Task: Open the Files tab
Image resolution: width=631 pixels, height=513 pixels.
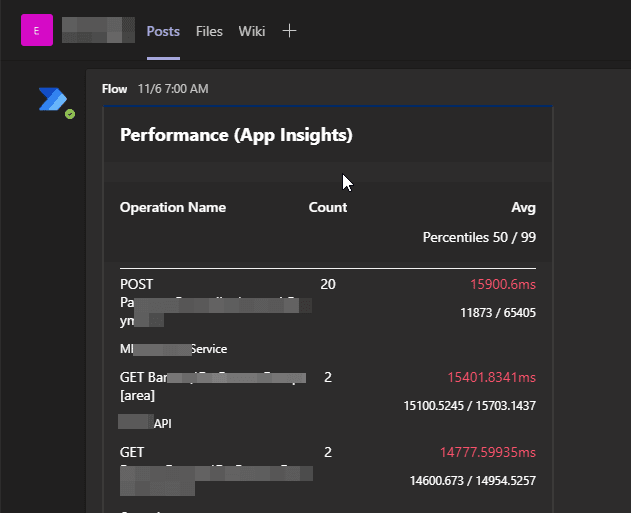Action: pos(209,31)
